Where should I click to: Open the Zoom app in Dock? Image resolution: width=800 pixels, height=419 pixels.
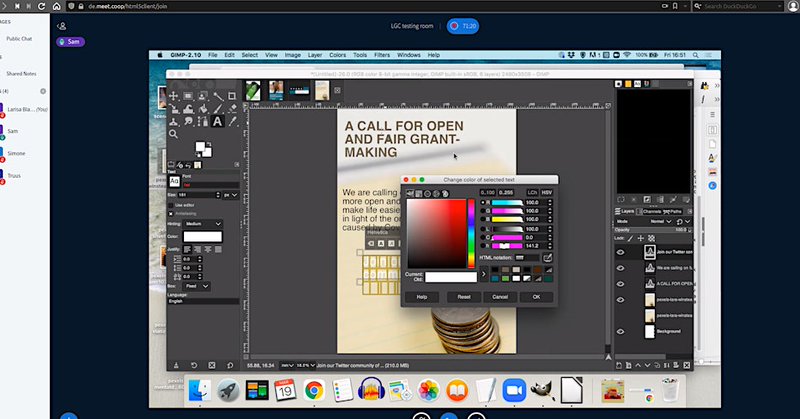[x=514, y=391]
